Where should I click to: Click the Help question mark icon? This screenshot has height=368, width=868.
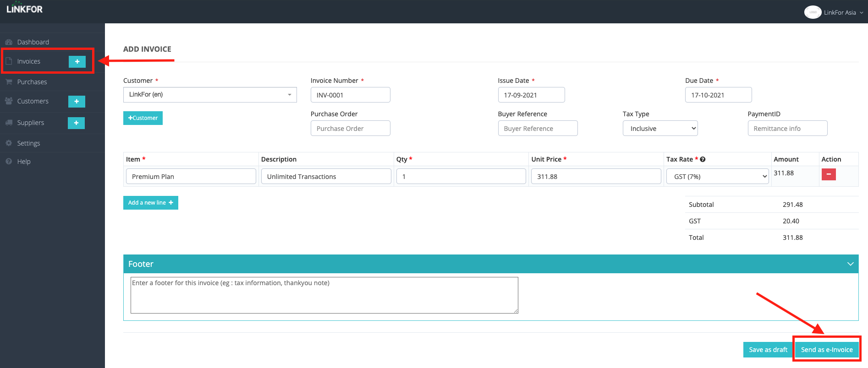9,161
